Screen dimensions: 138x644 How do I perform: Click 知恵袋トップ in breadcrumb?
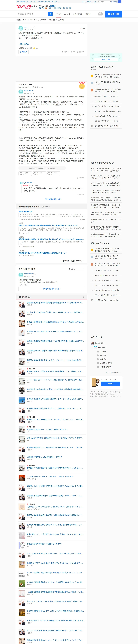(x=21, y=20)
